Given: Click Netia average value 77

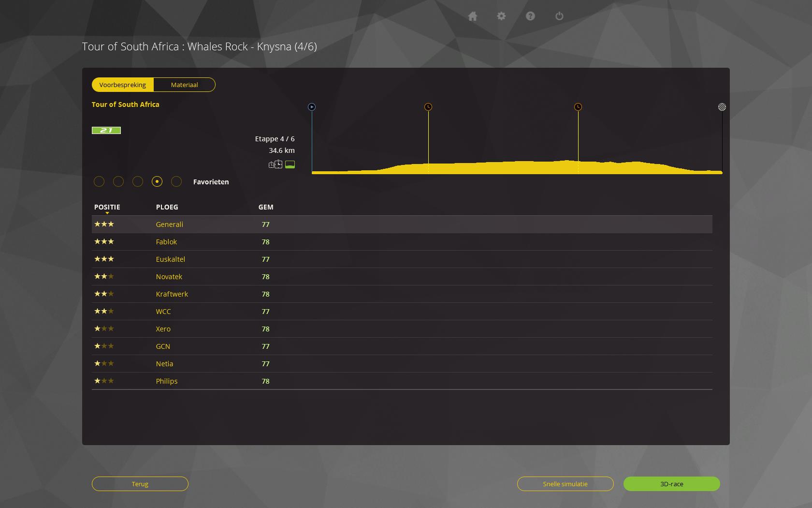Looking at the screenshot, I should [x=266, y=364].
